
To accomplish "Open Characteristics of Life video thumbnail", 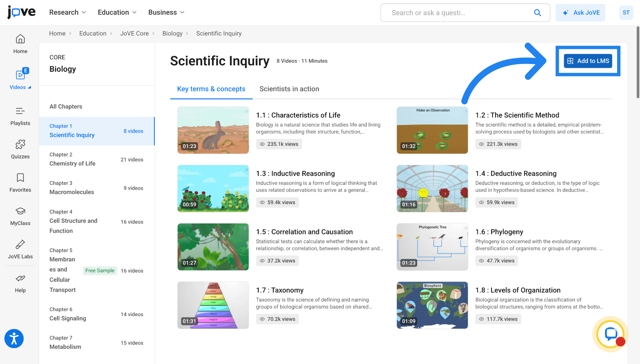I will (213, 130).
